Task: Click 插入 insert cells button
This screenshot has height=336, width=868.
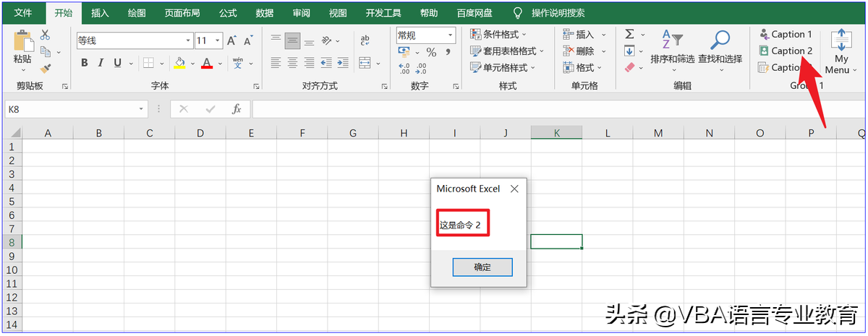Action: 583,34
